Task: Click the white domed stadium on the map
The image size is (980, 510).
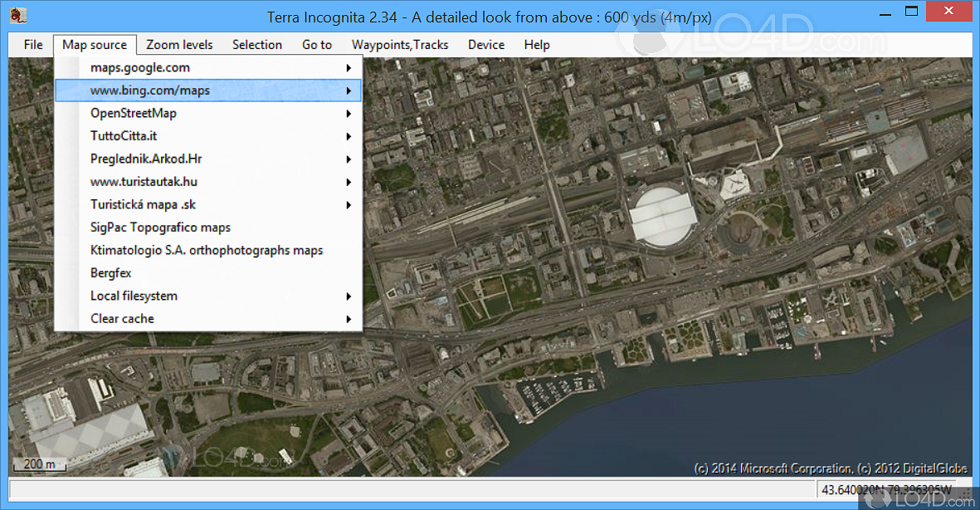Action: pos(665,217)
